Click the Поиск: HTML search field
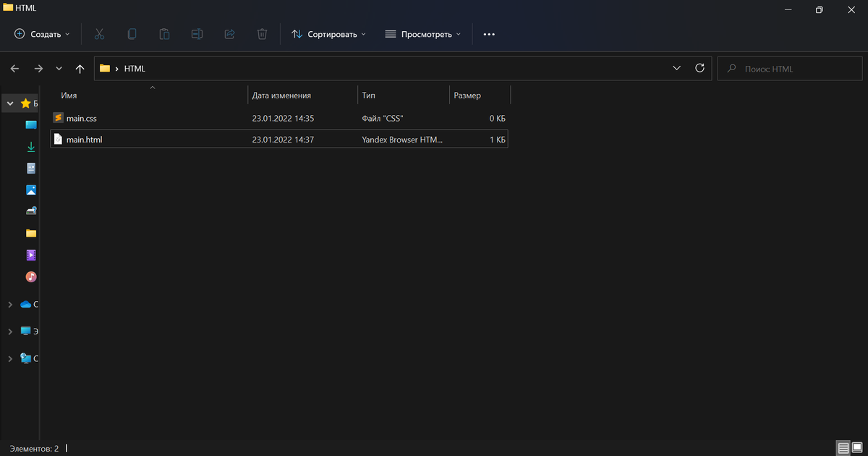 [790, 69]
